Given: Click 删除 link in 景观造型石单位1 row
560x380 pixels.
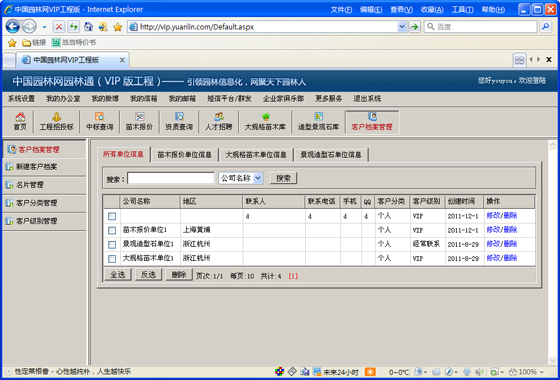Looking at the screenshot, I should pyautogui.click(x=510, y=244).
